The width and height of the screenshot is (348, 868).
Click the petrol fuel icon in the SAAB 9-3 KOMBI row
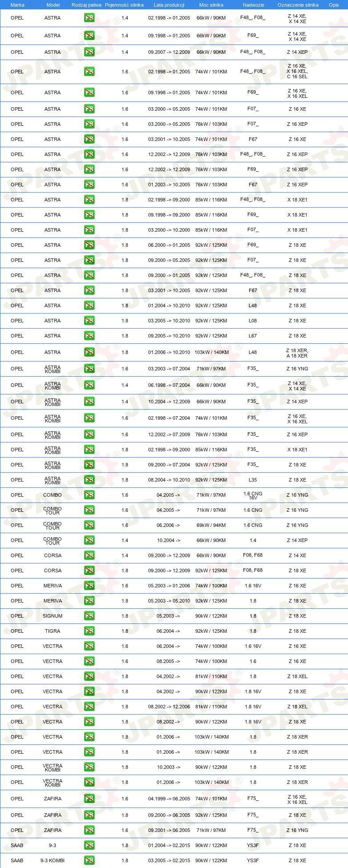[x=89, y=860]
